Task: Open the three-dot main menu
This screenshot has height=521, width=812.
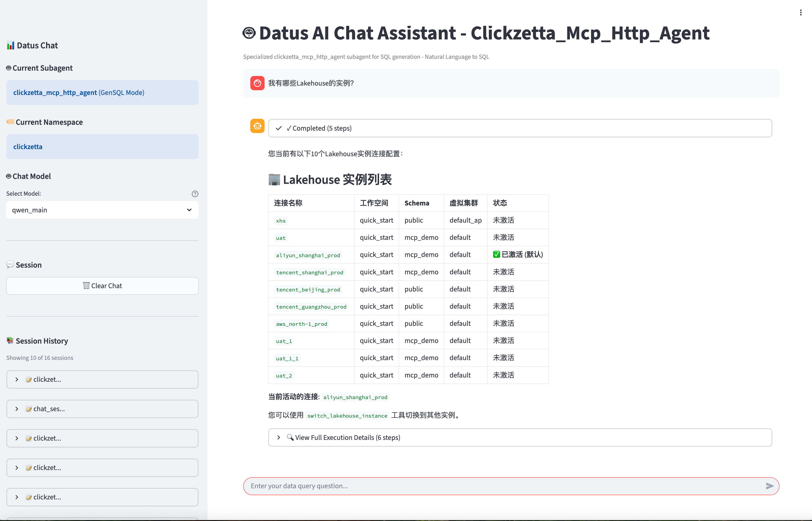Action: [x=800, y=12]
